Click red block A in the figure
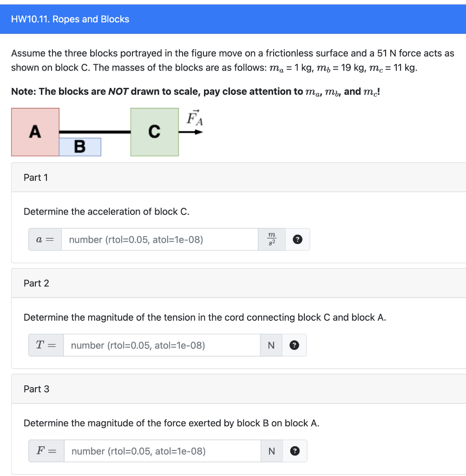The image size is (466, 476). point(35,132)
